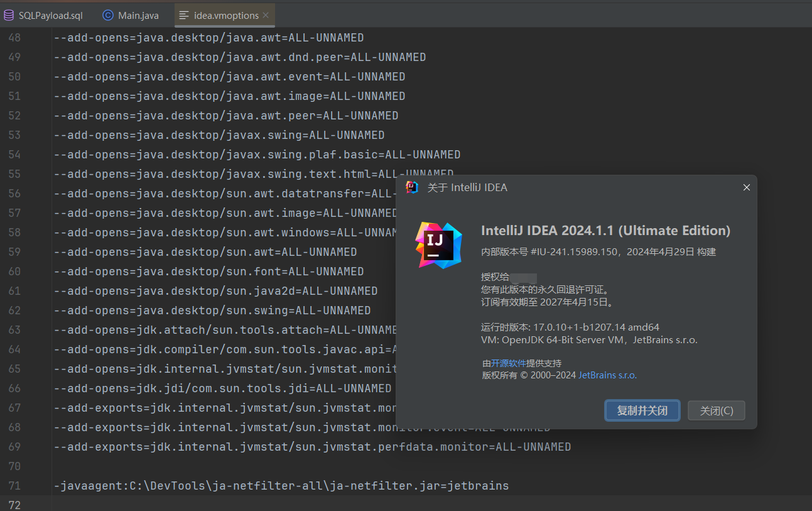The width and height of the screenshot is (812, 511).
Task: Open the 开源软件 link
Action: [509, 363]
